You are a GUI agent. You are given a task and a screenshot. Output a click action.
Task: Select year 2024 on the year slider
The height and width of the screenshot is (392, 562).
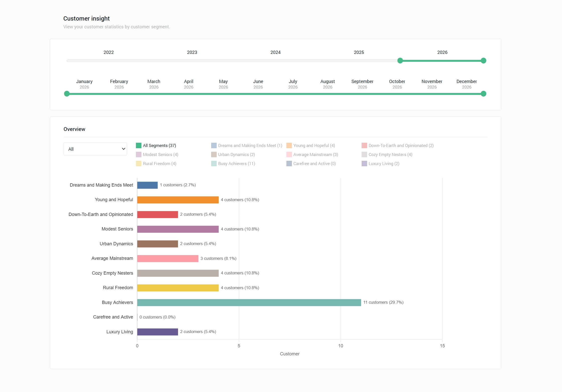click(x=275, y=52)
